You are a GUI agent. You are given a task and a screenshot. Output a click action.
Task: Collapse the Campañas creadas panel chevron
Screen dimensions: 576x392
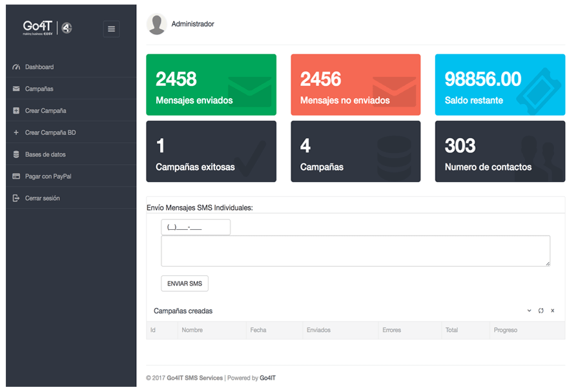click(529, 311)
